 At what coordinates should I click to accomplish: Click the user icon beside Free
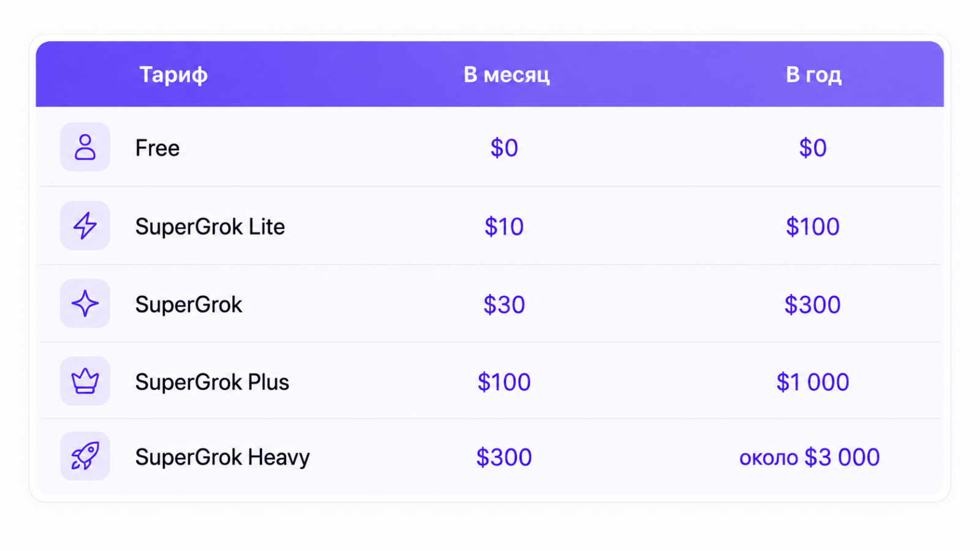click(85, 148)
